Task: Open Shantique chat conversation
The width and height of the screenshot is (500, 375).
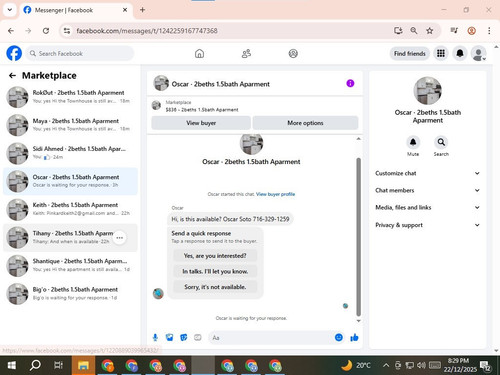Action: [70, 265]
